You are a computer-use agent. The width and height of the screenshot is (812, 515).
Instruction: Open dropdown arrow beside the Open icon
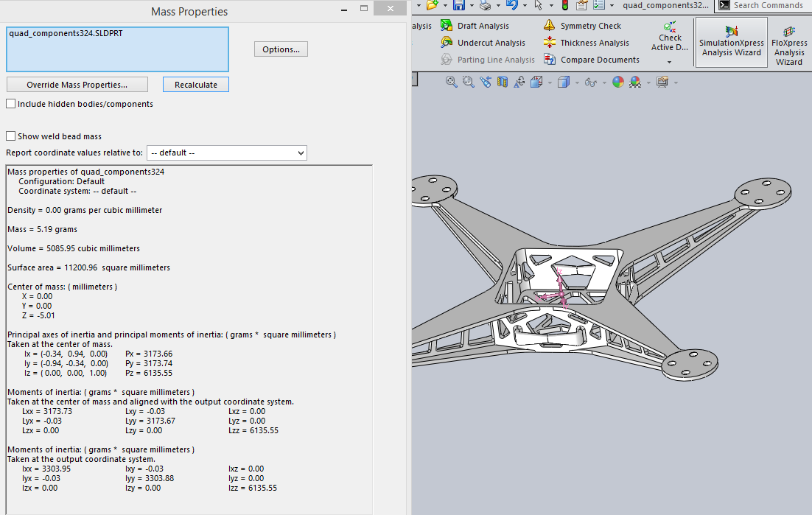point(445,6)
